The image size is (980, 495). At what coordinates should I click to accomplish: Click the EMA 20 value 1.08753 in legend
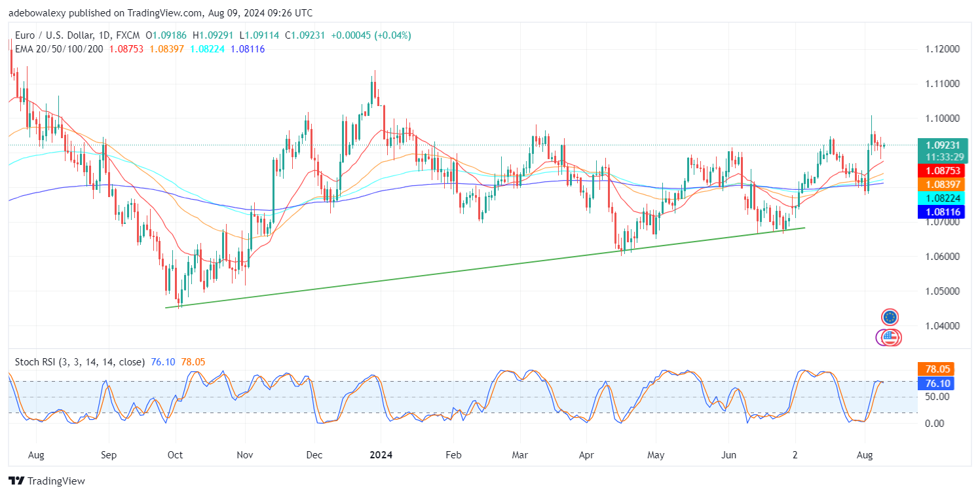[x=127, y=48]
